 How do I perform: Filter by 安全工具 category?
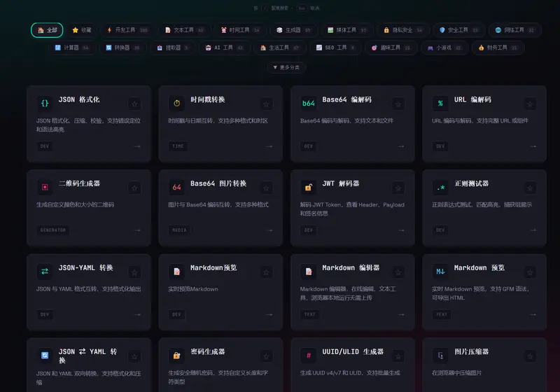[458, 30]
